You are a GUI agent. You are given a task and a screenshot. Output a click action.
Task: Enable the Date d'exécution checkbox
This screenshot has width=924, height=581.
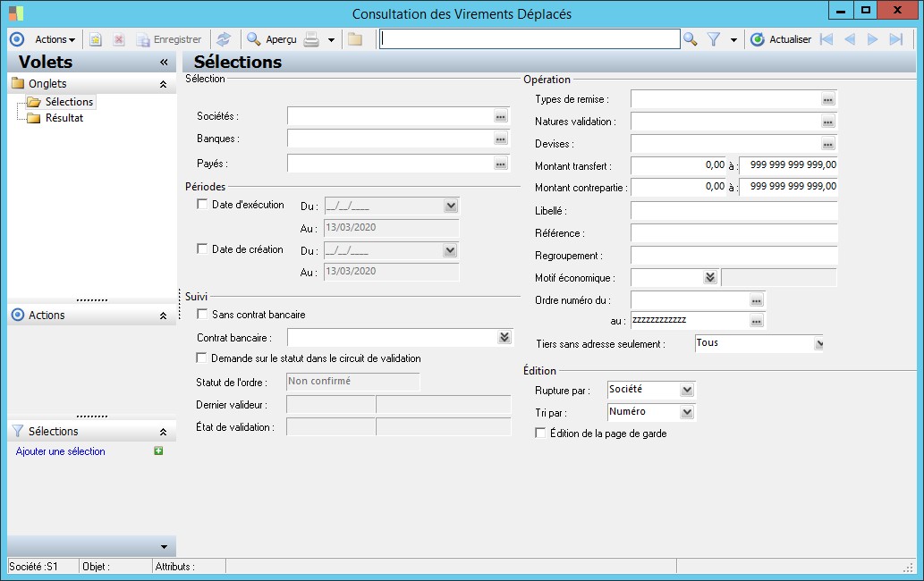click(x=202, y=205)
